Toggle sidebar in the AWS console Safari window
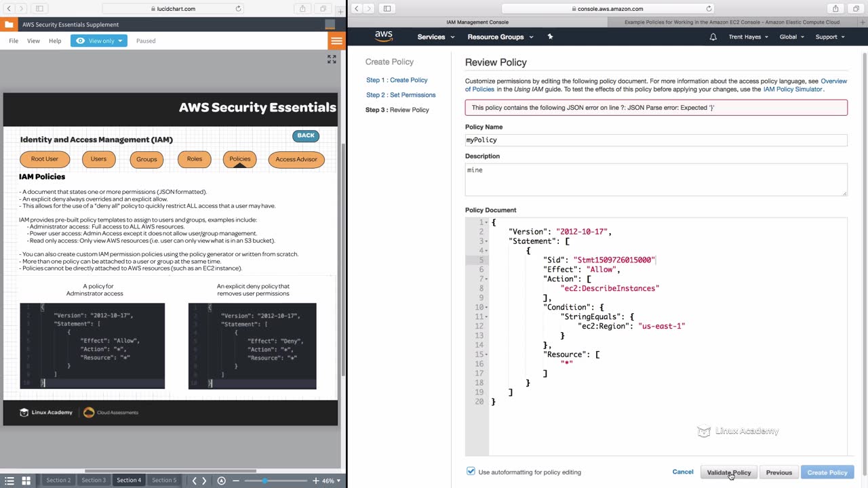The height and width of the screenshot is (488, 868). tap(387, 9)
